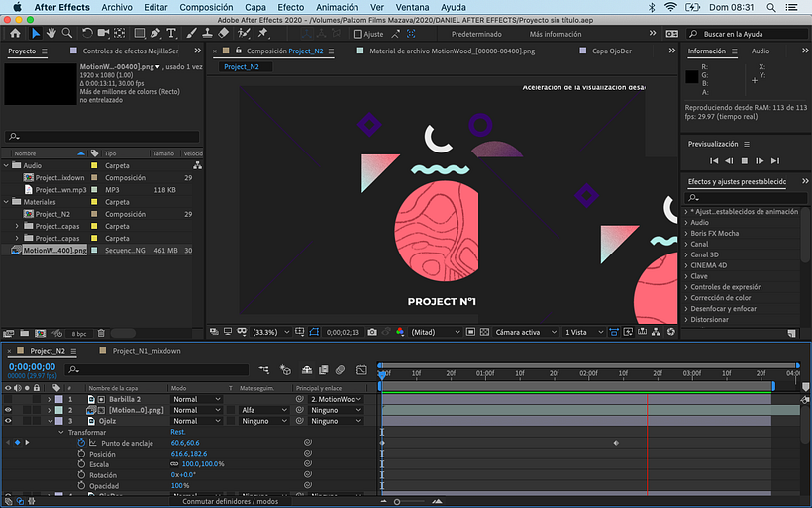
Task: Select the Puppet Pin tool
Action: 263,33
